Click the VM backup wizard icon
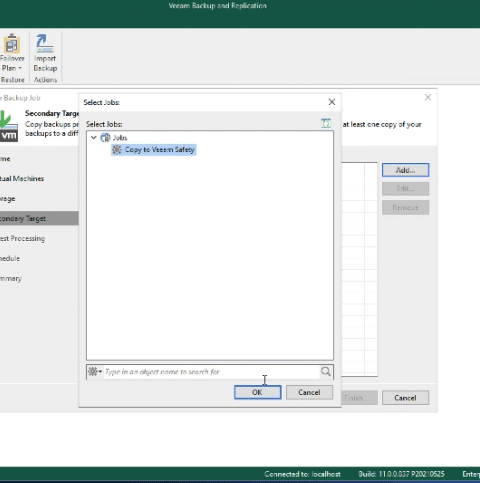The image size is (480, 483). coord(9,127)
